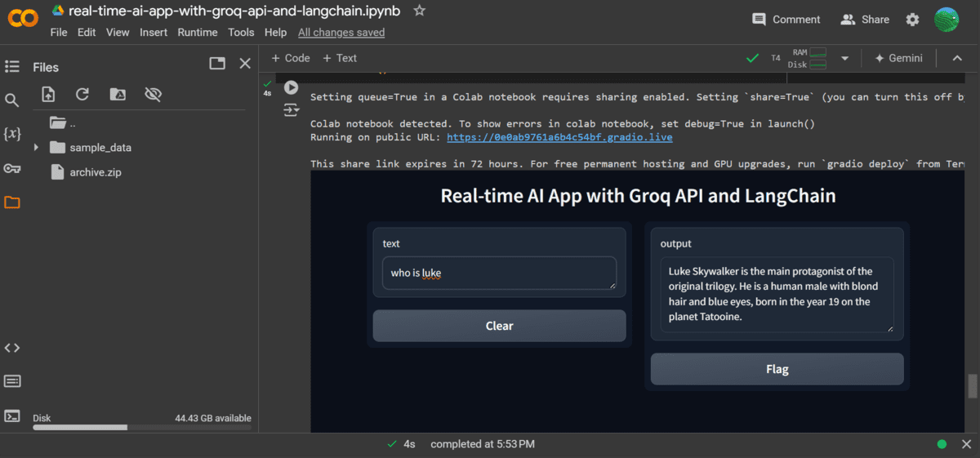980x458 pixels.
Task: Click the Share button
Action: tap(865, 20)
